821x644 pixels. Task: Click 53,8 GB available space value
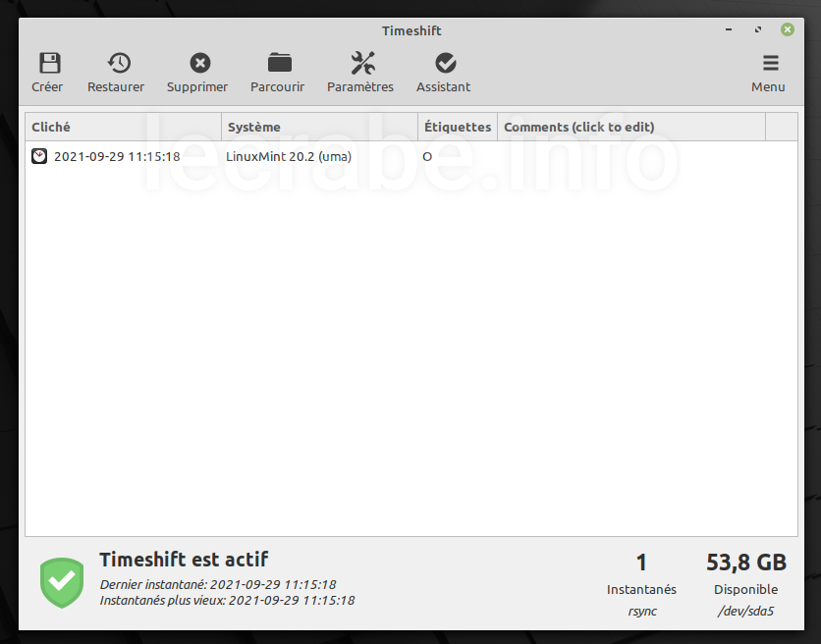click(746, 563)
